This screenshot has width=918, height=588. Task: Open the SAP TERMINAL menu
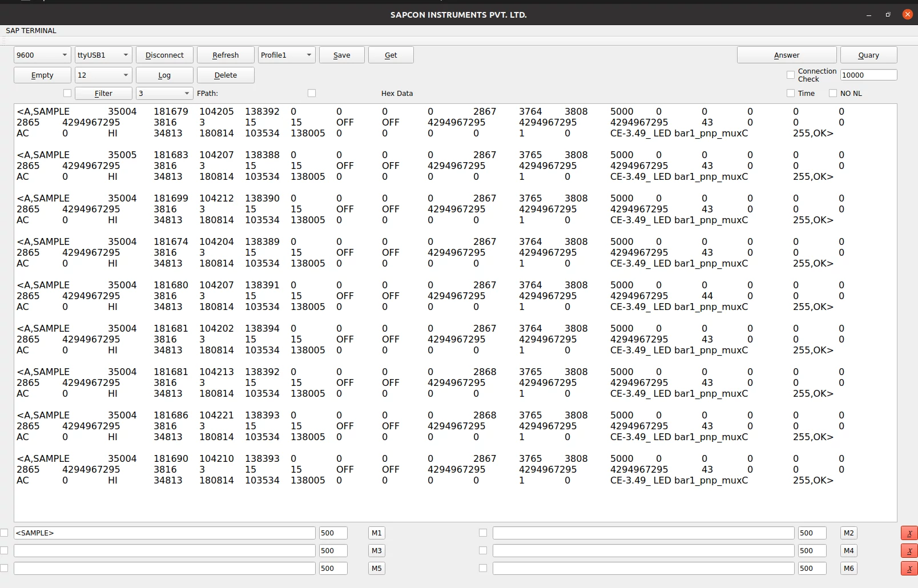click(x=31, y=31)
